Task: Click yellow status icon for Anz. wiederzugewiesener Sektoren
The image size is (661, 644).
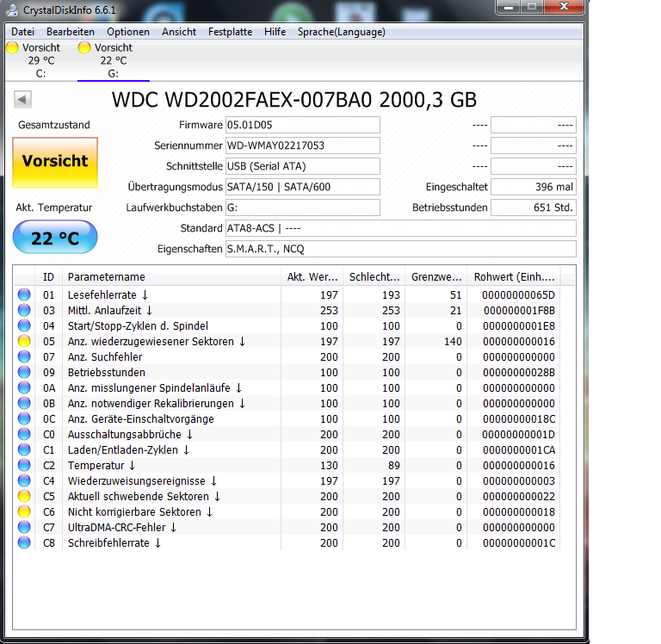Action: click(x=24, y=341)
